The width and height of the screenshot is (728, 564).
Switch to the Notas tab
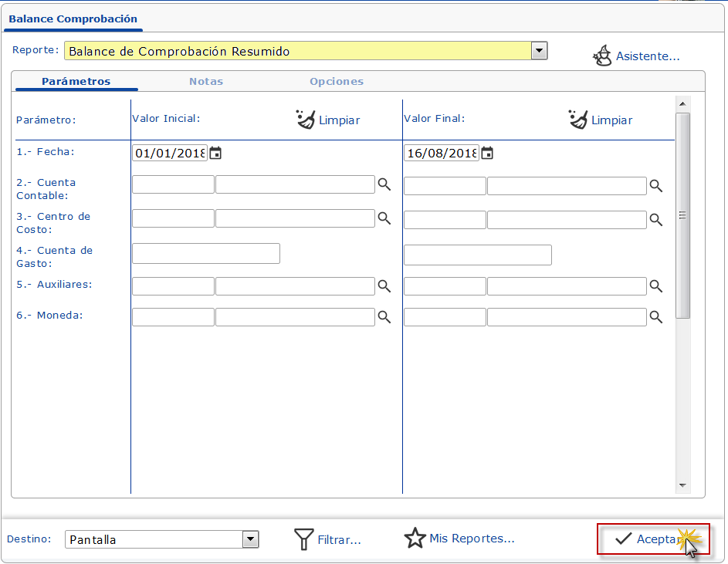pyautogui.click(x=206, y=81)
